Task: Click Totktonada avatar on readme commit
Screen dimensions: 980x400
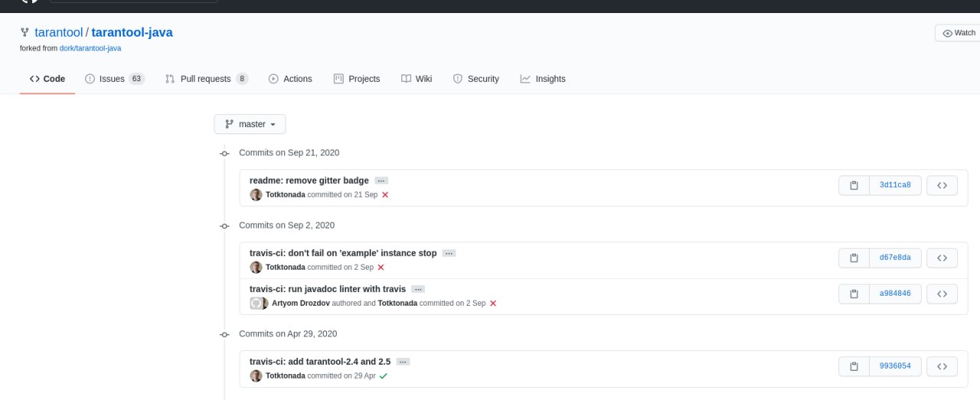Action: pyautogui.click(x=256, y=195)
